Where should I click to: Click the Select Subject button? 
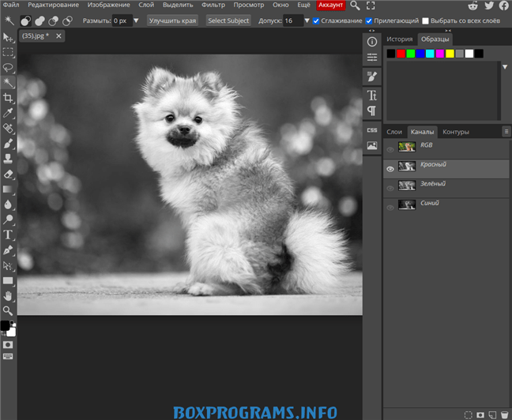coord(228,21)
